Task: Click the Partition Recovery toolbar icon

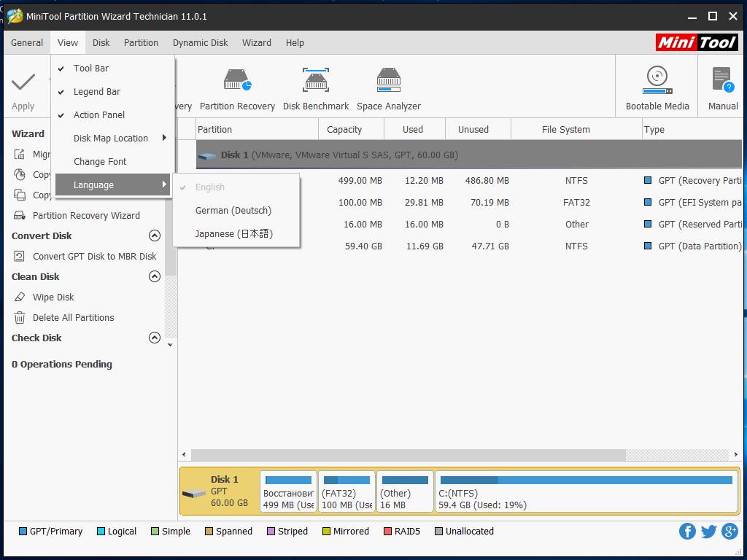Action: coord(237,80)
